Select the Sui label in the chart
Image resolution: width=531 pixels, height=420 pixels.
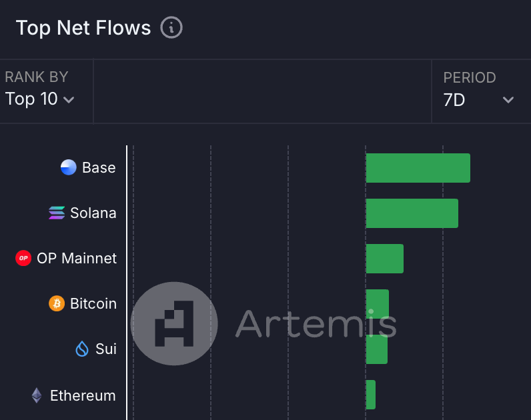pos(106,349)
